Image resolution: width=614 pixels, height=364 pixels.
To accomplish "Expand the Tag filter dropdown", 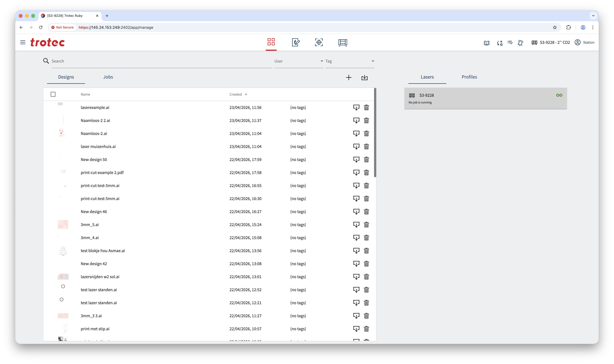I will [x=349, y=61].
